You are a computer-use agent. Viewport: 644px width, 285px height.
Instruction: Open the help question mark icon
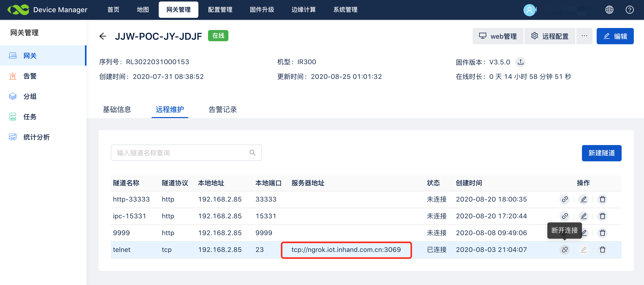(x=630, y=10)
